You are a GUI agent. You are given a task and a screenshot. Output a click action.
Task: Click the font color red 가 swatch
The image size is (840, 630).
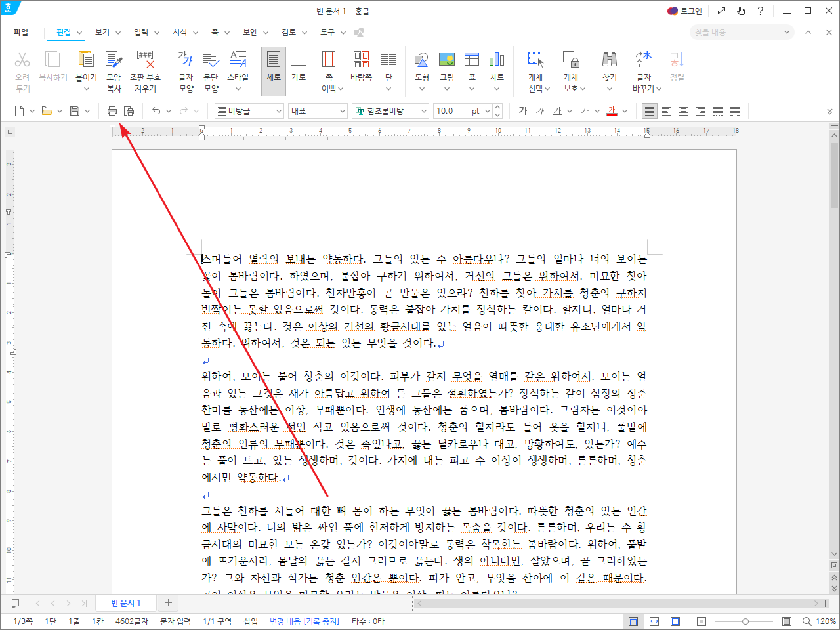point(612,111)
